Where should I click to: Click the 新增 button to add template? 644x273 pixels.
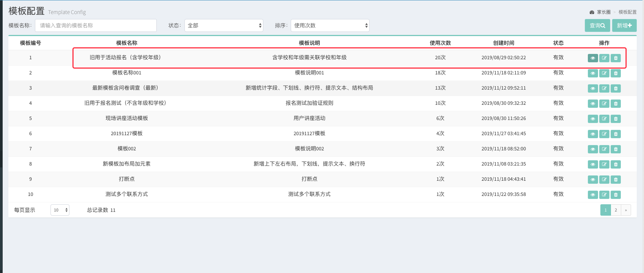point(624,25)
